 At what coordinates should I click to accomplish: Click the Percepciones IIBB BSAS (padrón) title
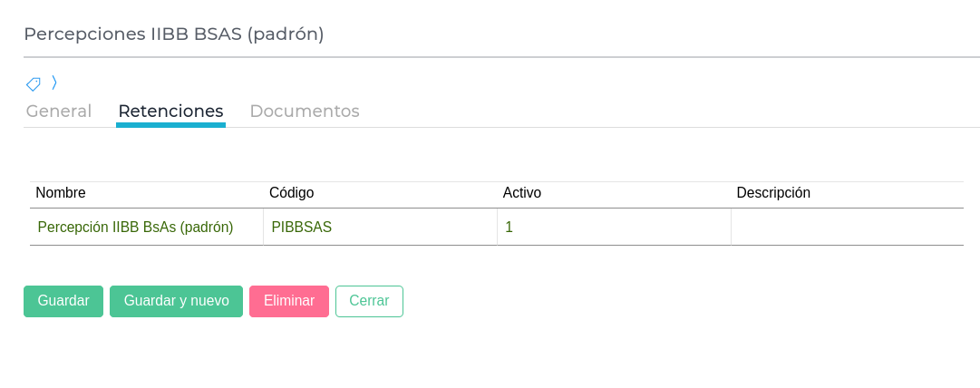coord(174,34)
